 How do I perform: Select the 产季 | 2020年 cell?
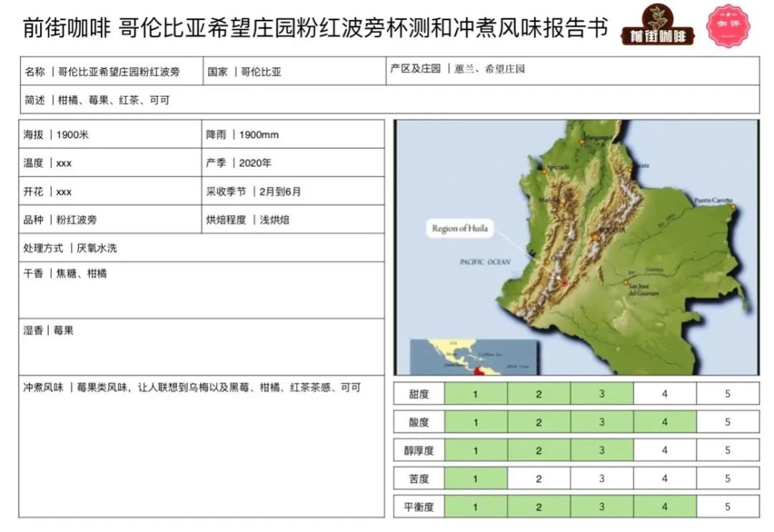coord(293,163)
